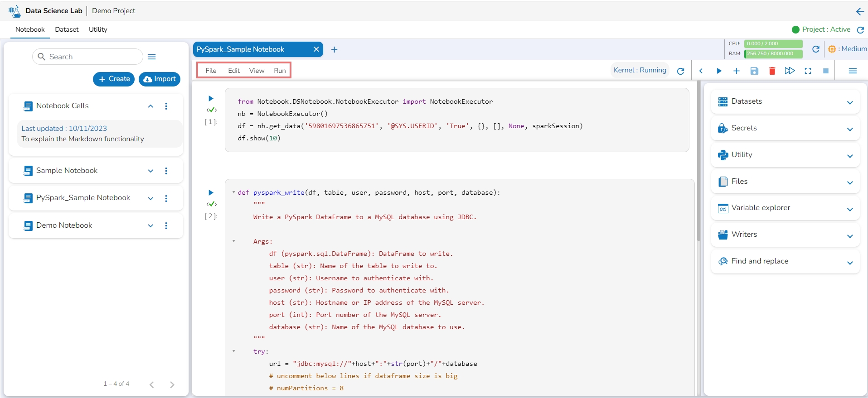868x398 pixels.
Task: Delete cell using red trash icon
Action: point(772,71)
